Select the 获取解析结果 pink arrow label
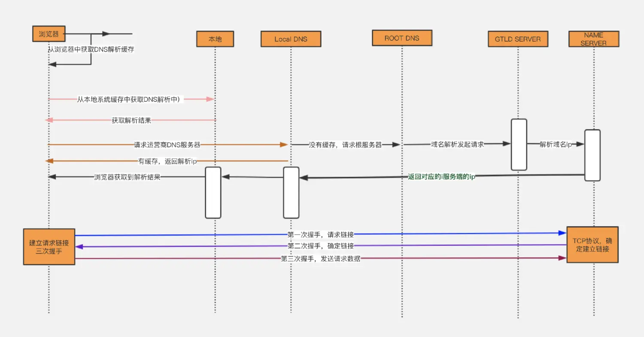 click(131, 121)
